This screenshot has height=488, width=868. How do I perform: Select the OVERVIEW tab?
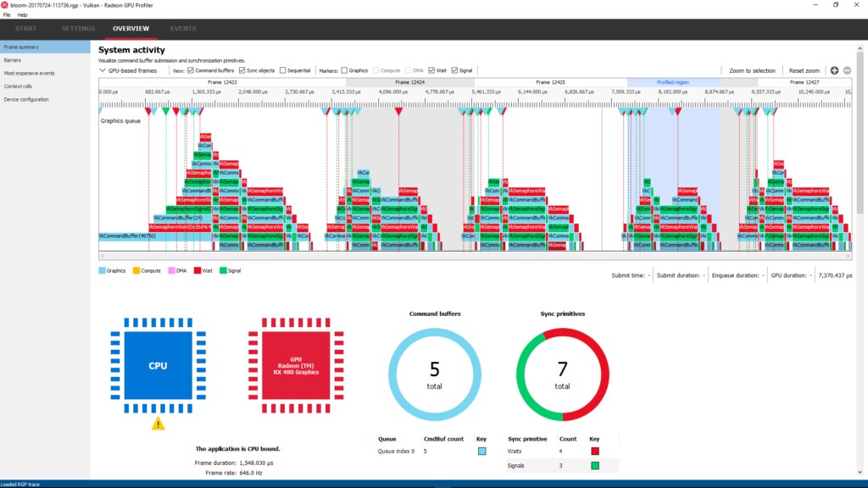(x=131, y=28)
